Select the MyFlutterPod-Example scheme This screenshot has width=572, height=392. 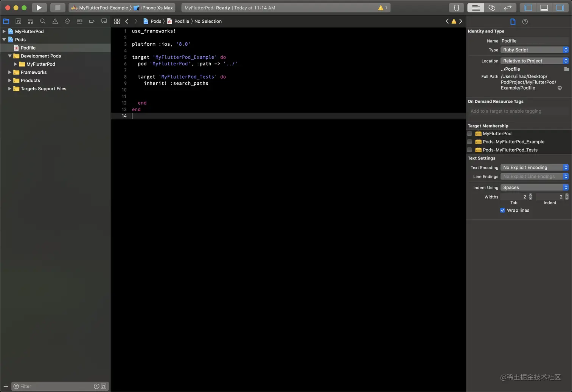(x=100, y=8)
